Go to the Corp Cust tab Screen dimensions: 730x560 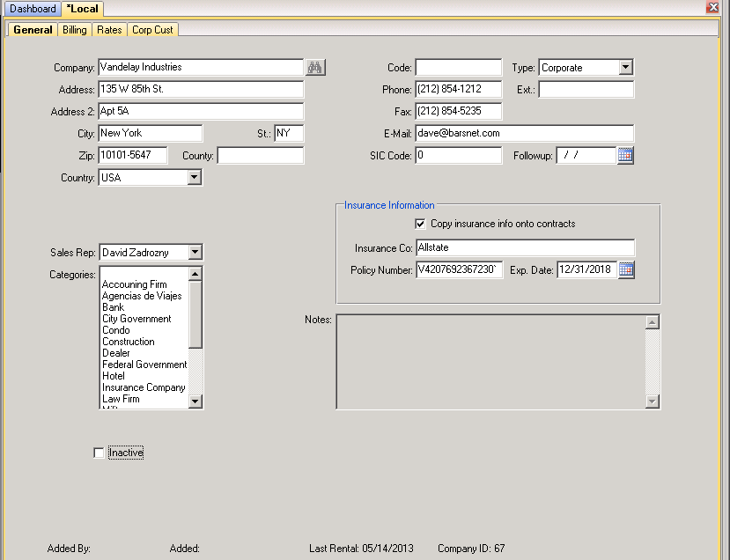(152, 30)
